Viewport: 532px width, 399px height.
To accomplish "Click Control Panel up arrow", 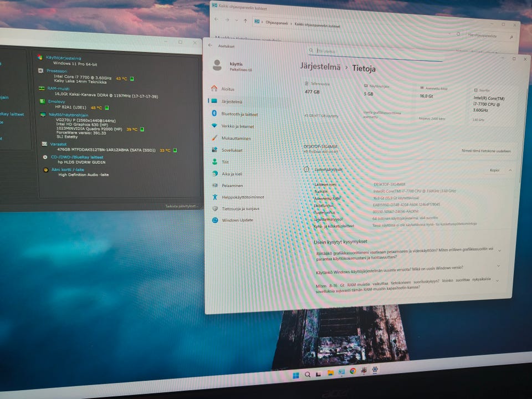I will coord(245,21).
